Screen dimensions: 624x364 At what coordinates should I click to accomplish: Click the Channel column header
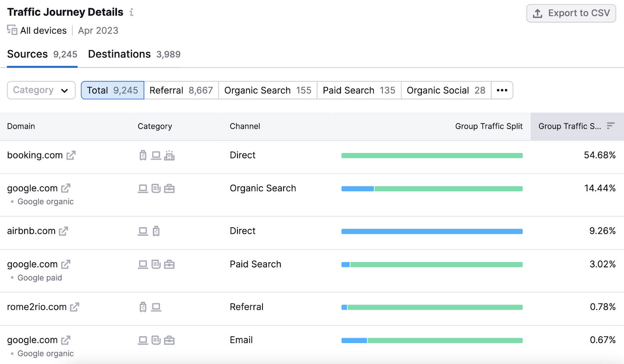[245, 126]
